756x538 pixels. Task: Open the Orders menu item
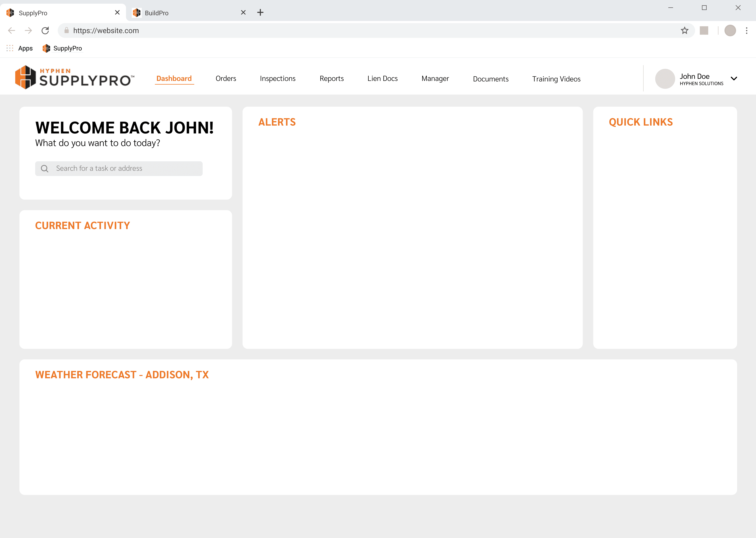click(226, 79)
